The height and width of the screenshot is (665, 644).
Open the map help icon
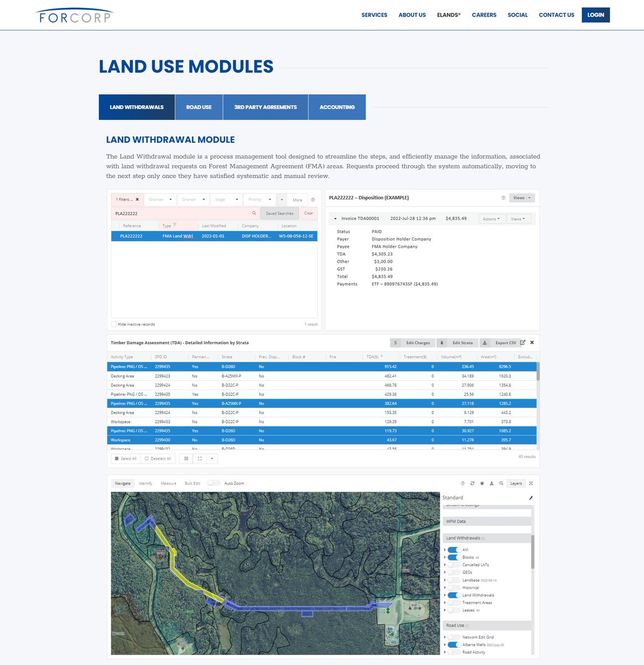point(463,483)
